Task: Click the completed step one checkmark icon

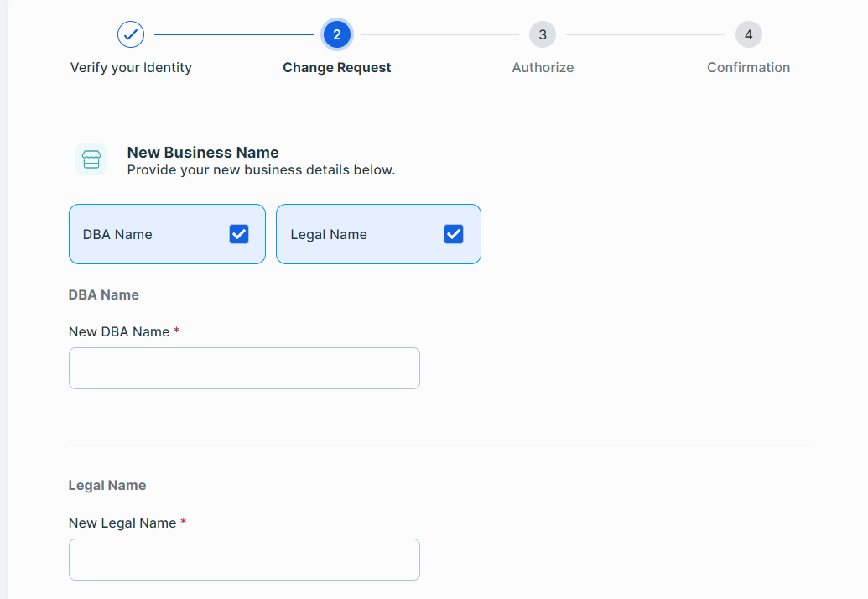Action: point(131,34)
